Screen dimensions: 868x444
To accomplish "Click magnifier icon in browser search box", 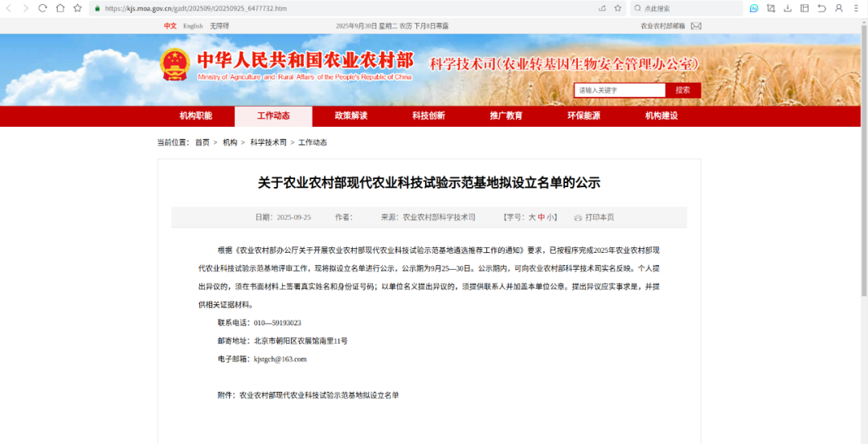I will pos(637,8).
